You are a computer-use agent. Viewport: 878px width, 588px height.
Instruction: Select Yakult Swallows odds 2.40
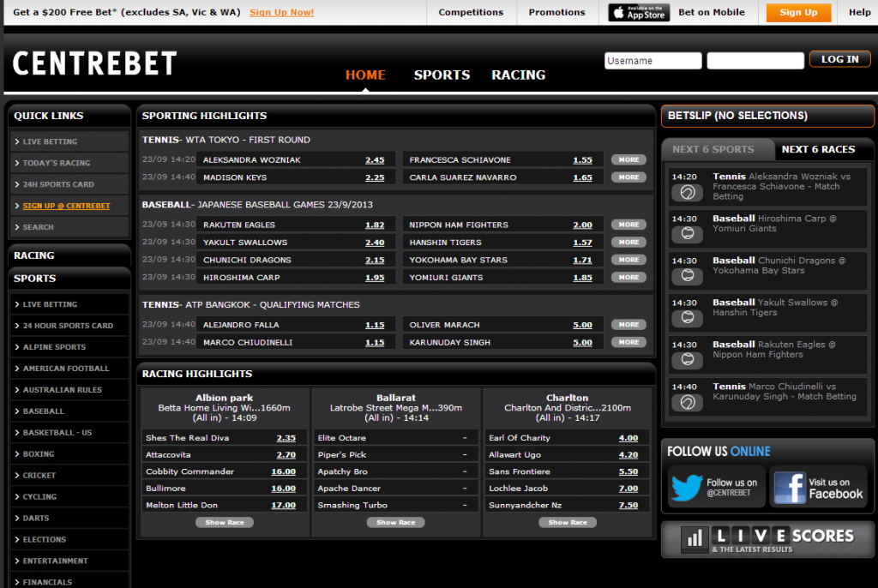tap(375, 243)
